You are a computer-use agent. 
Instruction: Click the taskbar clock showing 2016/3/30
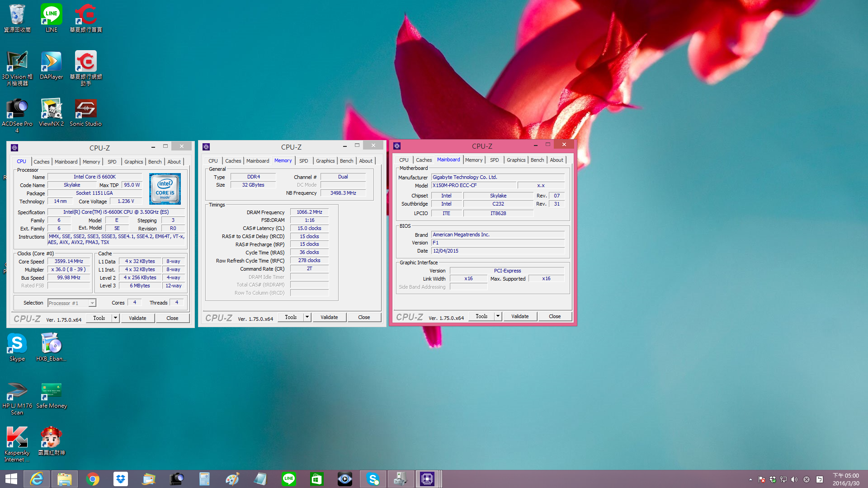tap(846, 479)
